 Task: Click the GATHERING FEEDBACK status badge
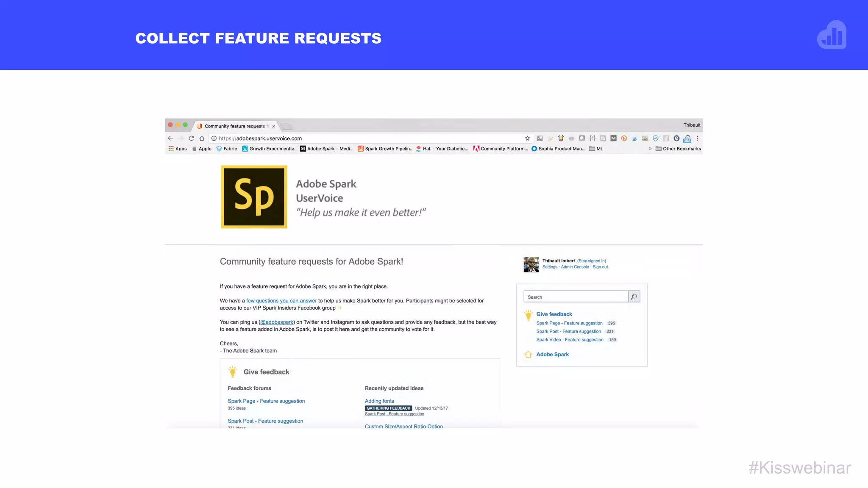(x=388, y=408)
